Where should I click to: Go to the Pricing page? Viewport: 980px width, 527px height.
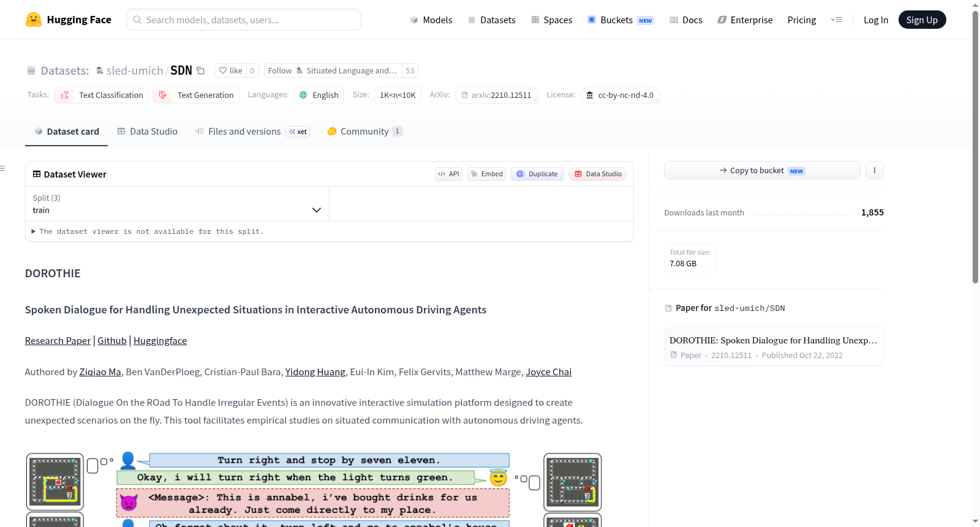click(x=802, y=20)
